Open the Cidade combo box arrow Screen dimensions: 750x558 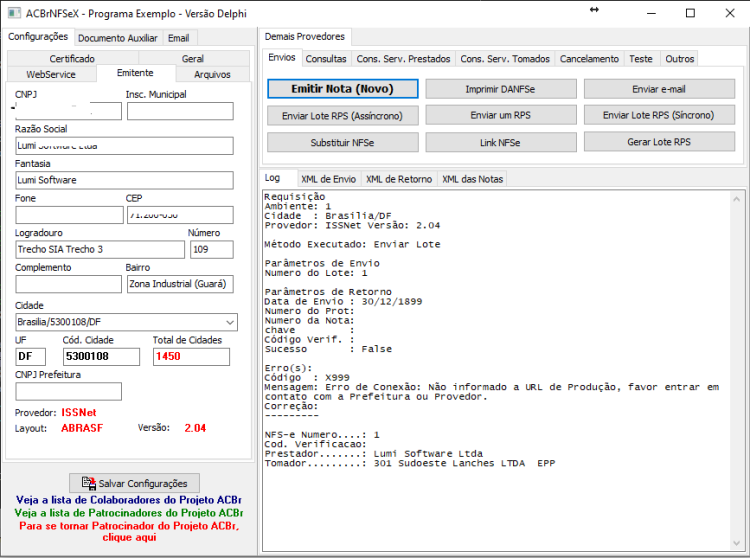[x=230, y=322]
